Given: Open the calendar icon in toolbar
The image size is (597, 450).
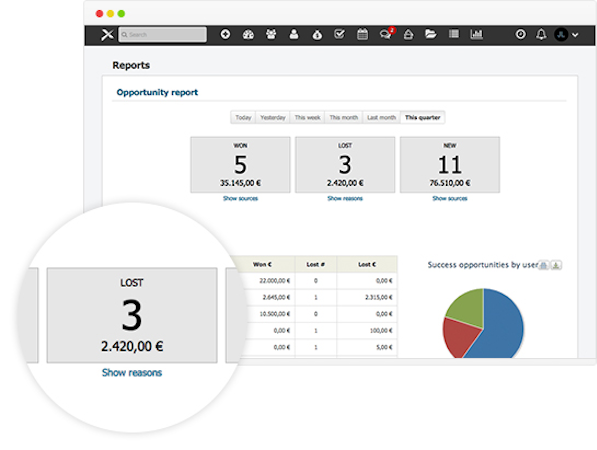Looking at the screenshot, I should point(362,34).
